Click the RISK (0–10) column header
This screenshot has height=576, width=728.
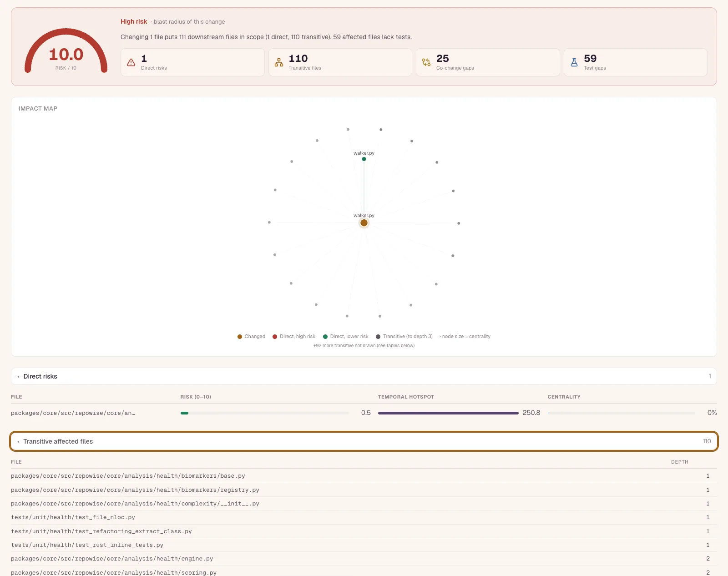pyautogui.click(x=196, y=397)
